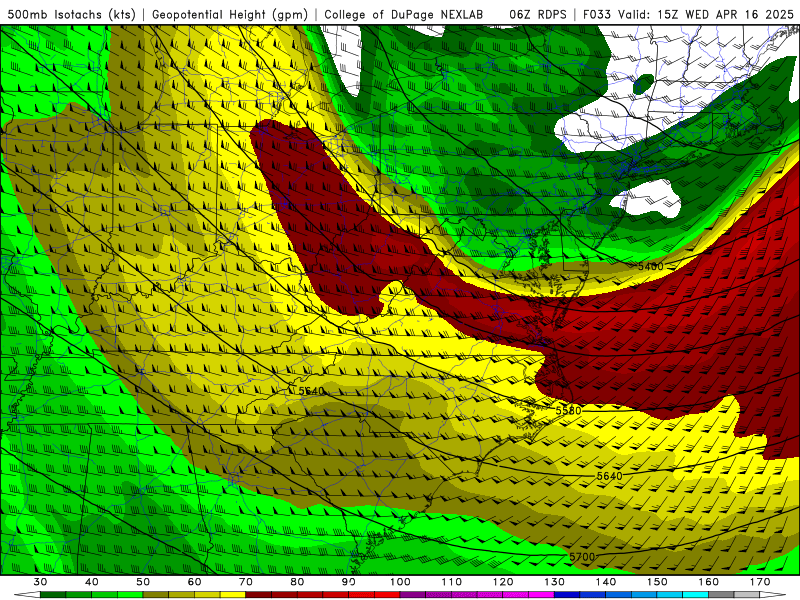
Task: Click the '5400' height contour label
Action: [651, 266]
